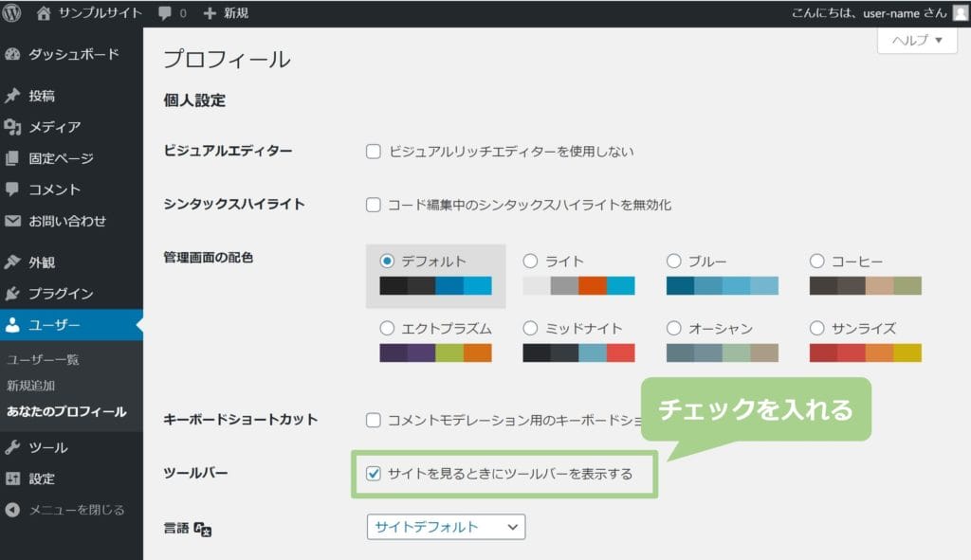Click the plus icon for 新規
Image resolution: width=971 pixels, height=560 pixels.
[210, 13]
